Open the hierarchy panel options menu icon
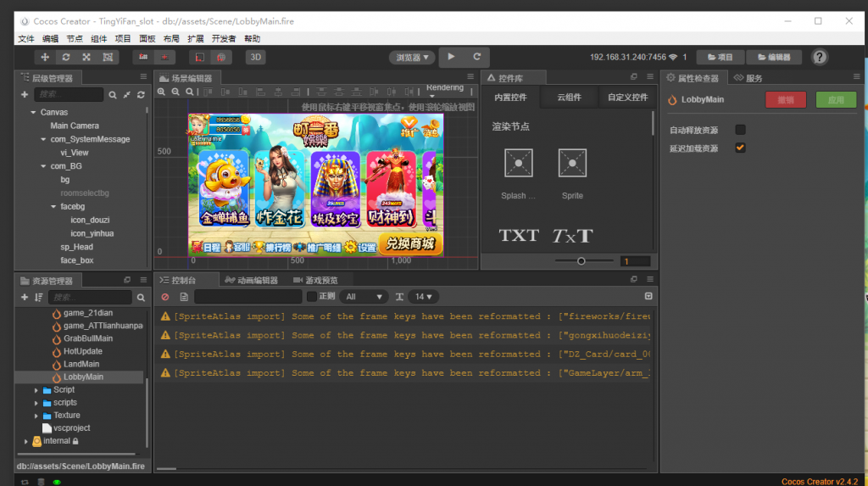 pos(143,77)
